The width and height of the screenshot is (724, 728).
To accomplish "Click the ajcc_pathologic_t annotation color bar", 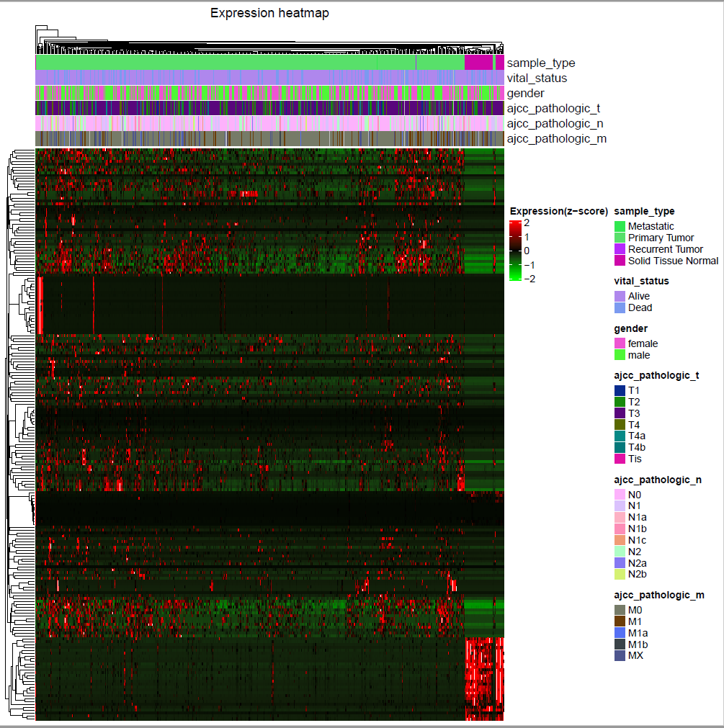I will pyautogui.click(x=270, y=108).
